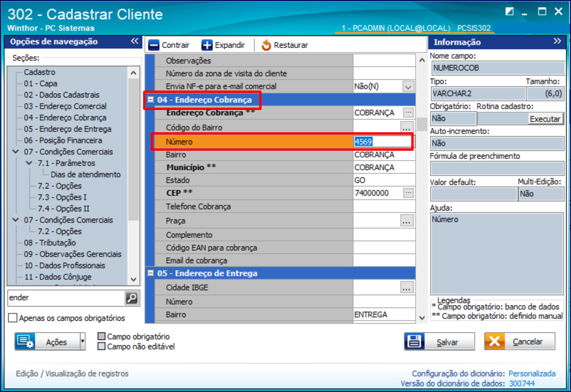Click the orange X icon on Cancelar

pos(494,341)
